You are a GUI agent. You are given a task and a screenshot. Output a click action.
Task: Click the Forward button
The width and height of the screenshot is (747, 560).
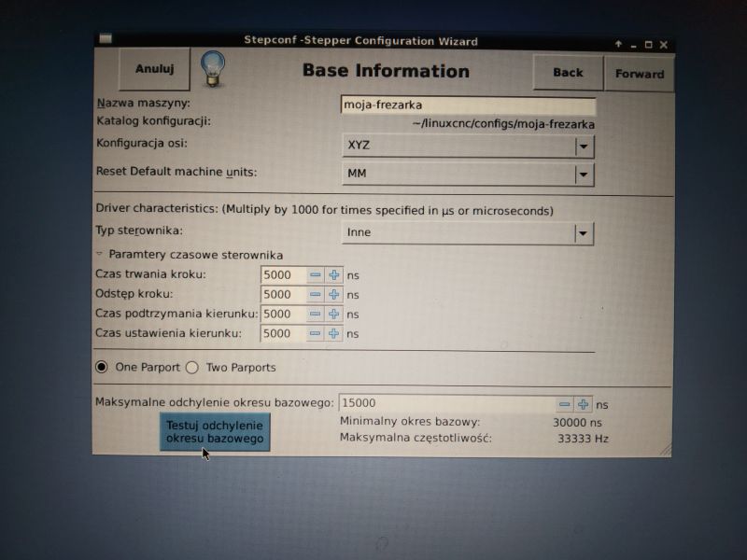tap(639, 74)
